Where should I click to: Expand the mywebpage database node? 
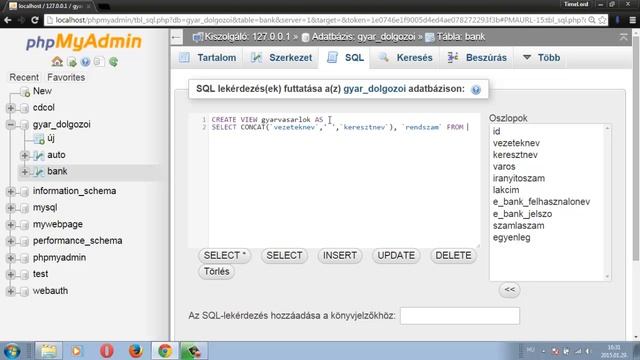coord(11,224)
